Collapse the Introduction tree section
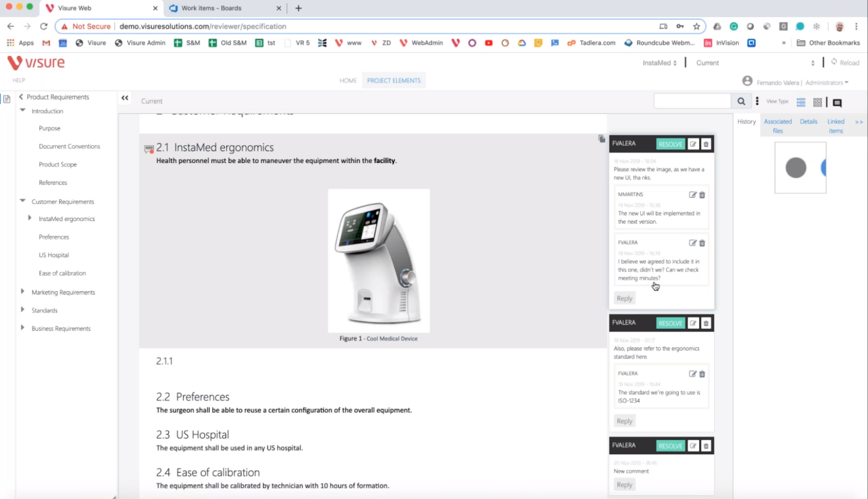 pos(22,110)
